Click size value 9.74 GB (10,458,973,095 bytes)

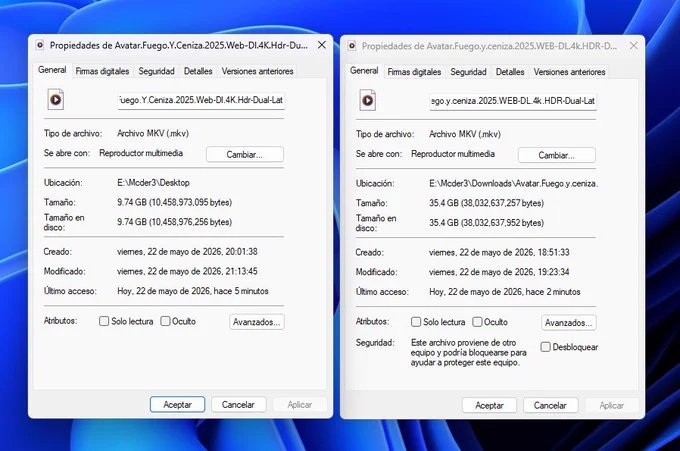174,203
